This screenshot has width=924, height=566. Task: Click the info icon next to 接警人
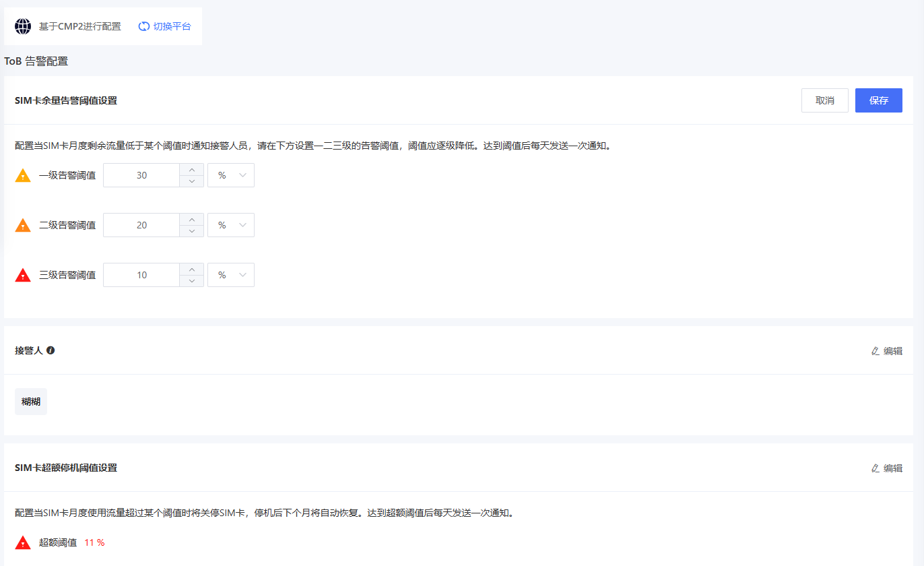pos(51,350)
